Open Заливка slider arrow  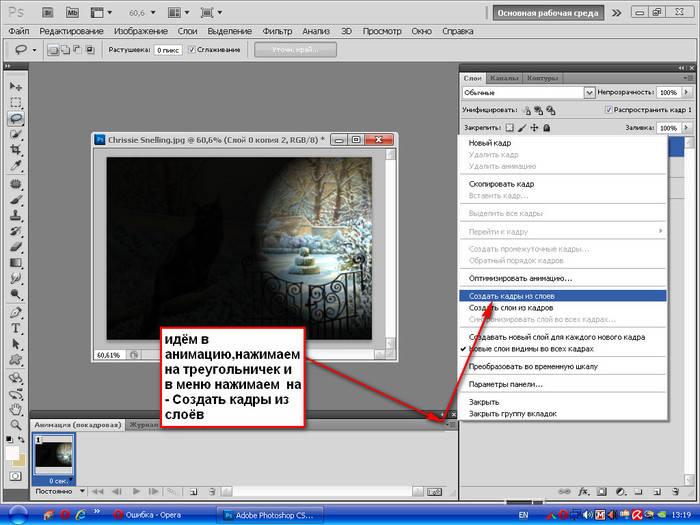pos(687,128)
